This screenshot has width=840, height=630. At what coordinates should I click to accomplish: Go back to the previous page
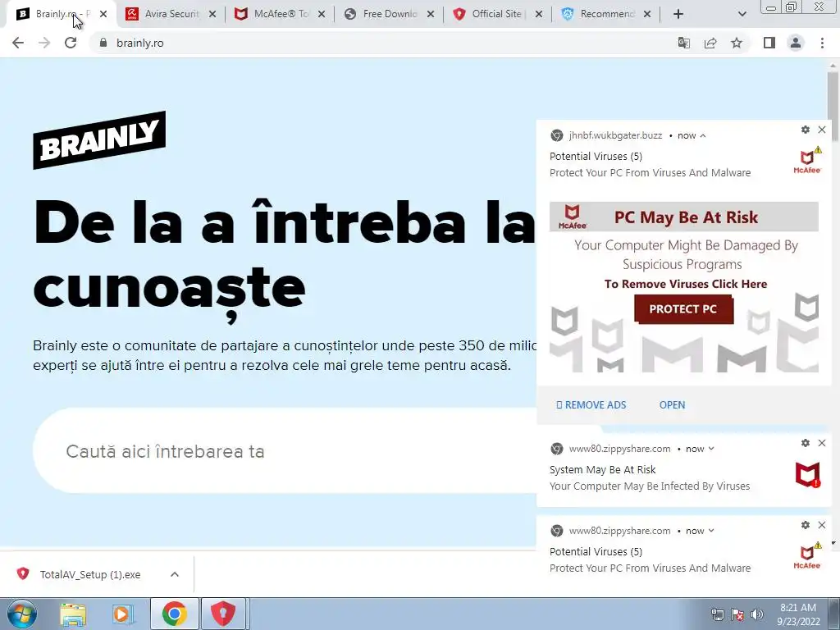(x=18, y=43)
